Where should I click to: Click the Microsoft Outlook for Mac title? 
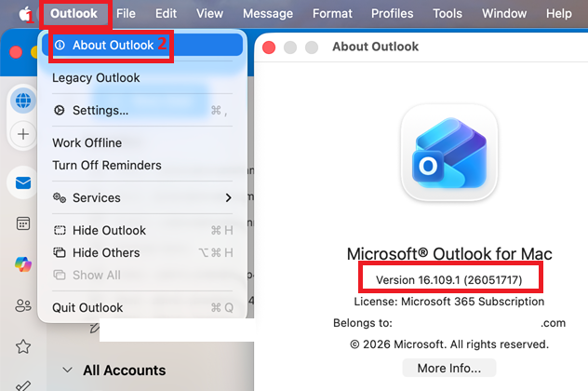(449, 254)
